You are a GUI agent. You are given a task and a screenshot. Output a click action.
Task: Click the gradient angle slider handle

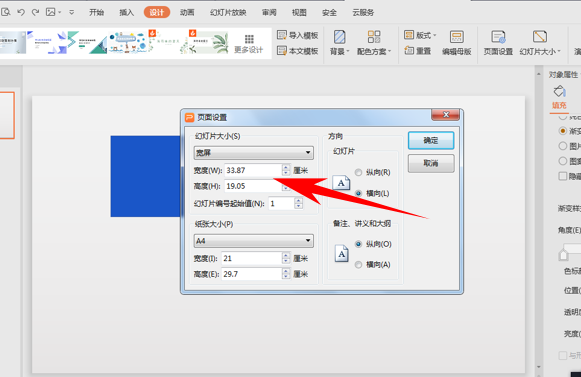(564, 255)
